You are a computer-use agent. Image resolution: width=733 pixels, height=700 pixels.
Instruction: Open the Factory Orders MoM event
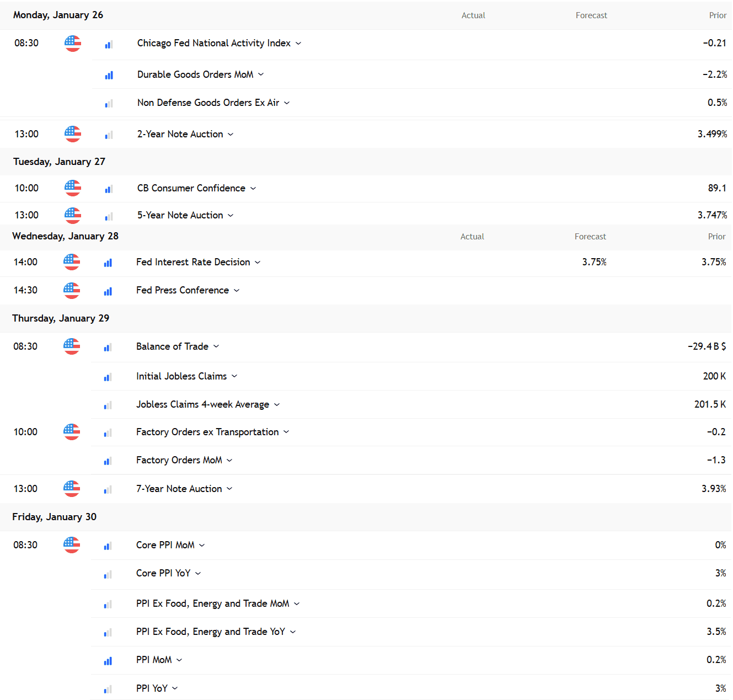click(x=179, y=460)
